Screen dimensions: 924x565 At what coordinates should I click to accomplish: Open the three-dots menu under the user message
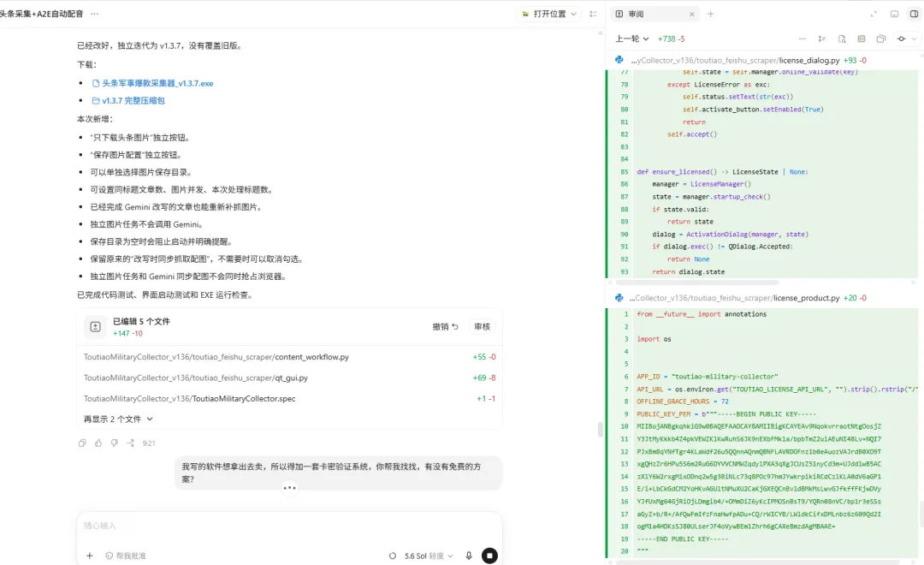coord(289,488)
